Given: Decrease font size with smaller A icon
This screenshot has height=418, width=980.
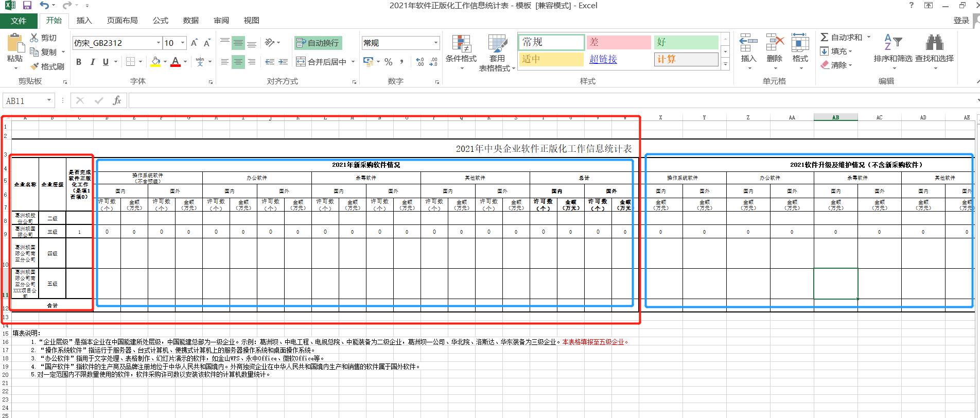Looking at the screenshot, I should coord(207,43).
